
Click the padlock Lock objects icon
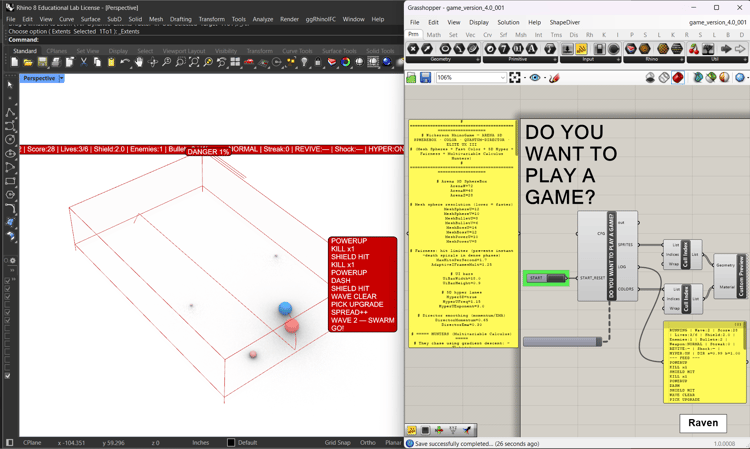[318, 62]
